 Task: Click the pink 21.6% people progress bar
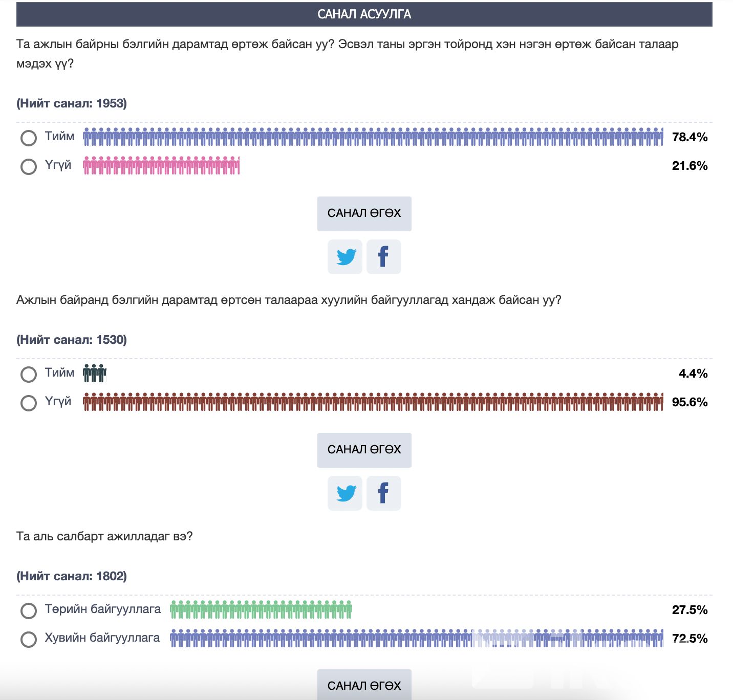161,166
